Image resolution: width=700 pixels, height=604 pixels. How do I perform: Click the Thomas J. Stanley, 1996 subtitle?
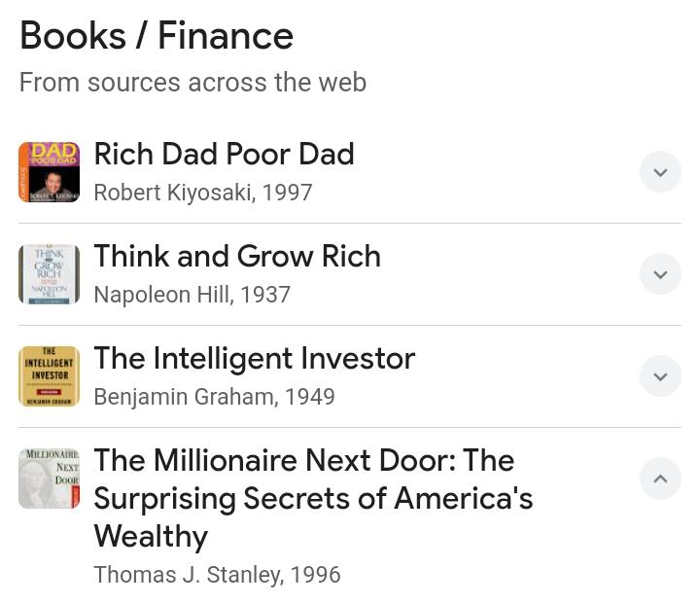click(218, 575)
